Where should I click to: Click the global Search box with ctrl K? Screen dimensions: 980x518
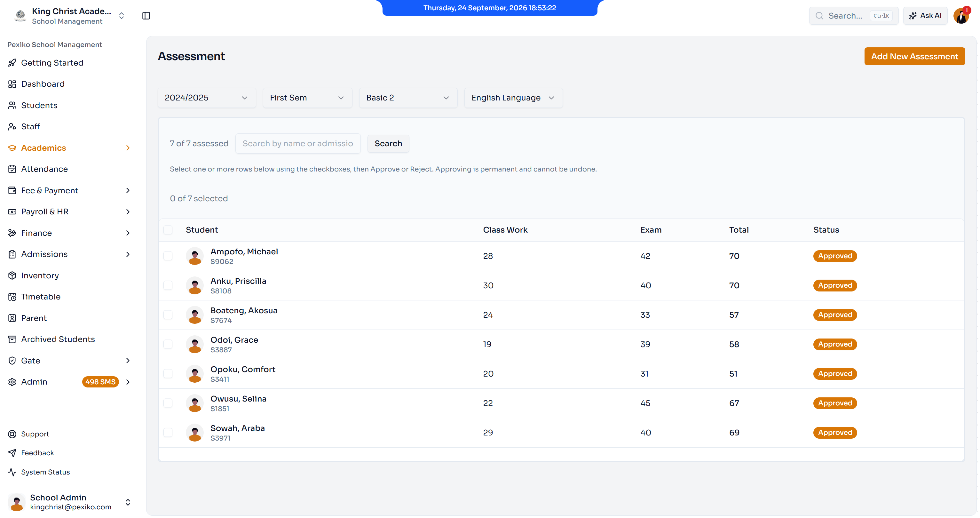(x=853, y=16)
